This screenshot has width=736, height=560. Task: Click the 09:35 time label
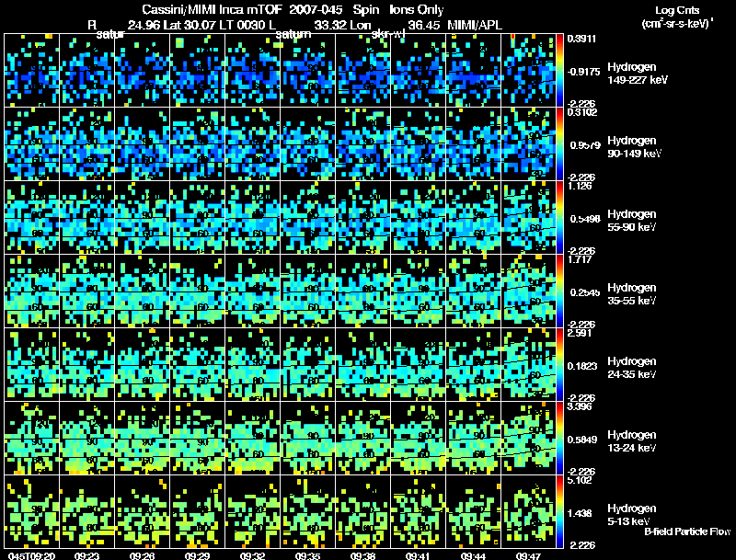click(x=307, y=555)
